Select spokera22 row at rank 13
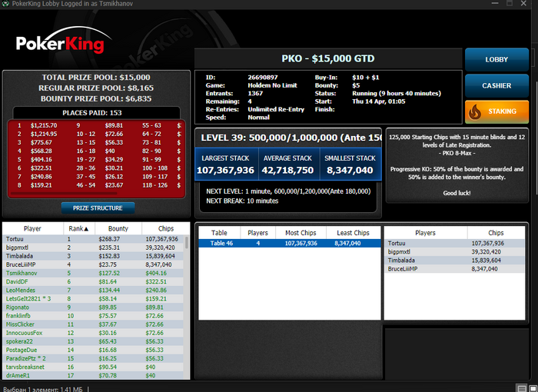 94,341
